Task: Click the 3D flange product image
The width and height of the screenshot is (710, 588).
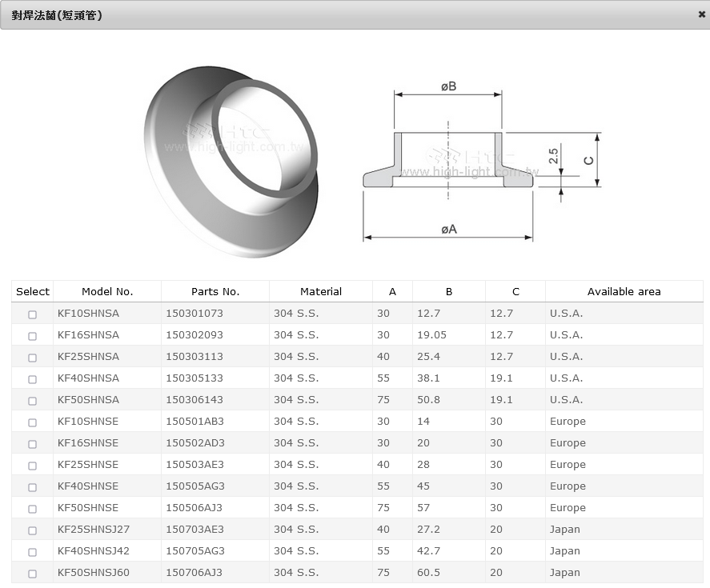Action: click(x=231, y=158)
